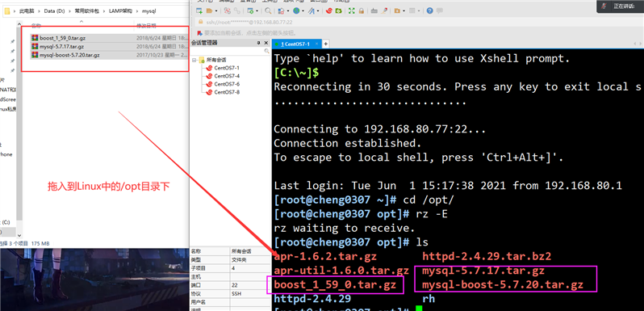The image size is (644, 311).
Task: Click the red Disconnect icon
Action: (x=228, y=11)
